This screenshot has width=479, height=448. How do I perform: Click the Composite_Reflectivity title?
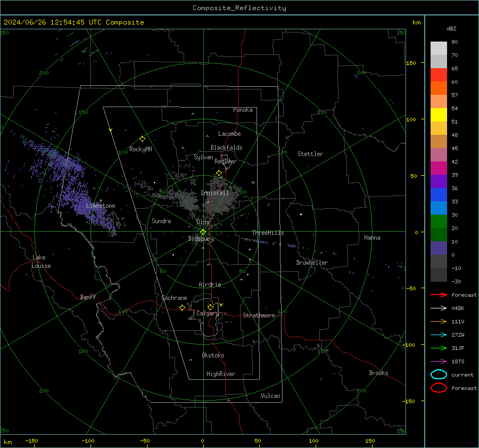point(240,8)
